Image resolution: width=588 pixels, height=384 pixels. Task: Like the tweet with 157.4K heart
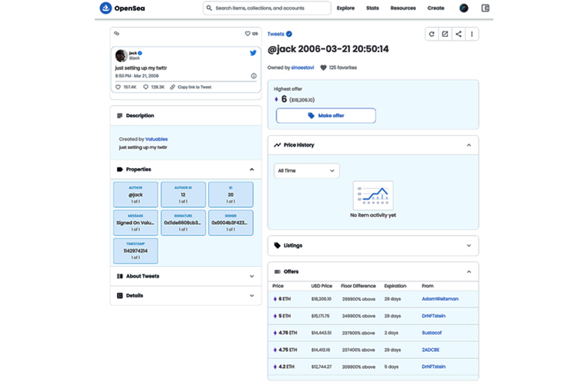point(118,86)
